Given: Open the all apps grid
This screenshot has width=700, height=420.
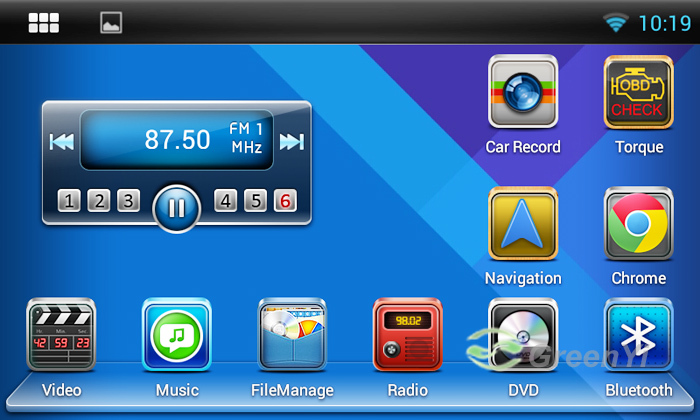Looking at the screenshot, I should [x=43, y=22].
